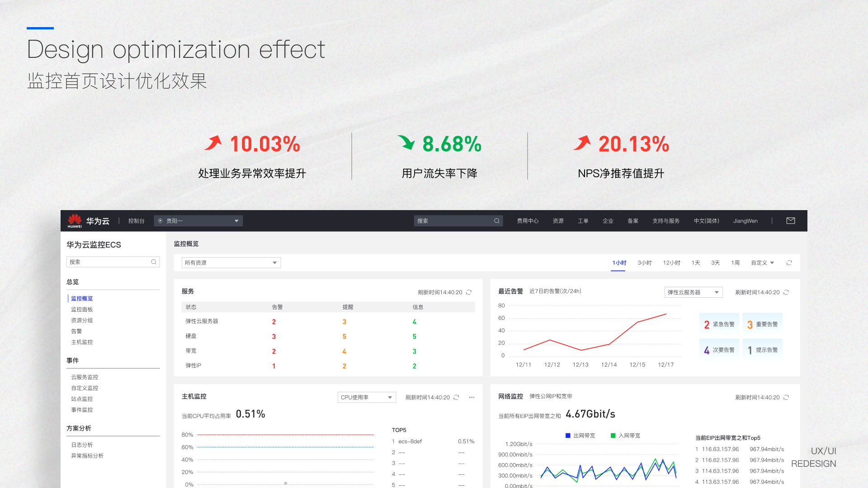Open the CPU使用率 metric dropdown

367,398
